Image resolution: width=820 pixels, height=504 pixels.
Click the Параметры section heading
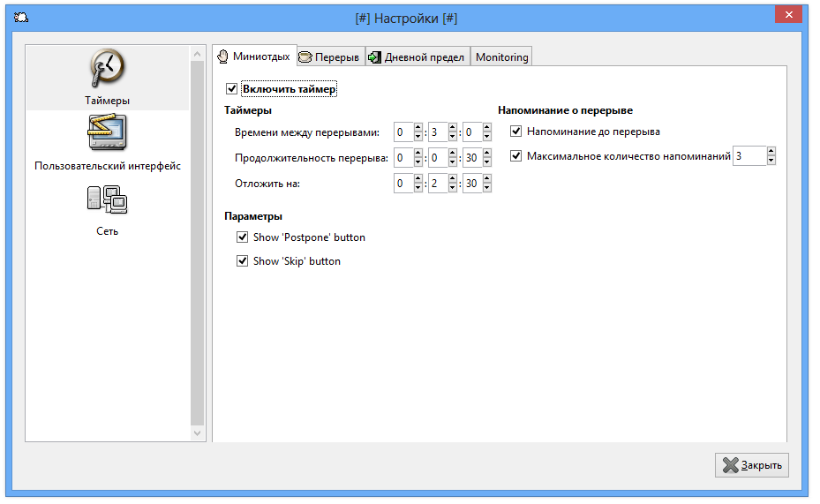(253, 216)
